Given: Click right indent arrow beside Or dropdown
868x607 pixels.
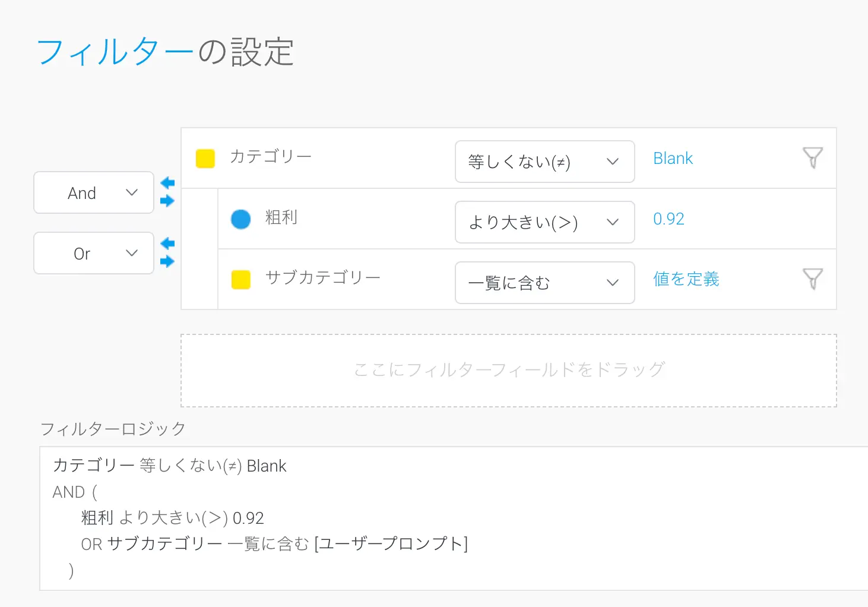Looking at the screenshot, I should pyautogui.click(x=167, y=261).
